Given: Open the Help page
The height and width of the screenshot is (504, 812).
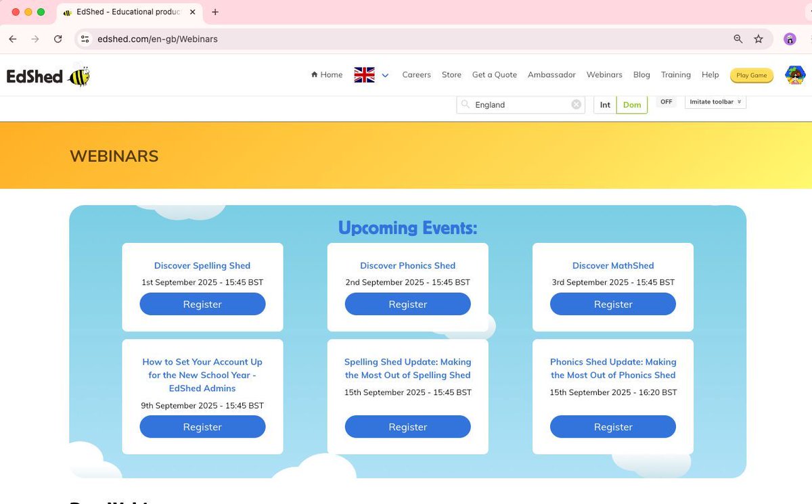Looking at the screenshot, I should [x=710, y=75].
